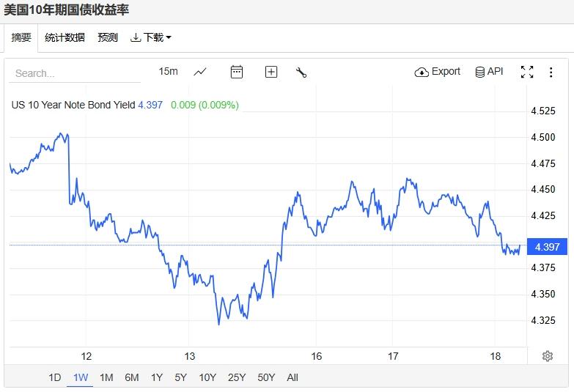Viewport: 574px width, 392px height.
Task: Click the 美国10年期国债收益率 heading
Action: (x=66, y=10)
